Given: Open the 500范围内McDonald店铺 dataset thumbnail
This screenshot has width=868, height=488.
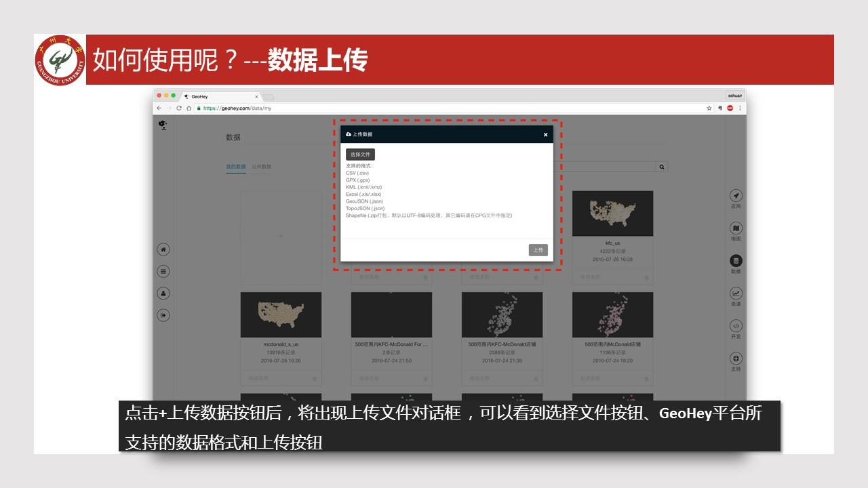Looking at the screenshot, I should 612,314.
